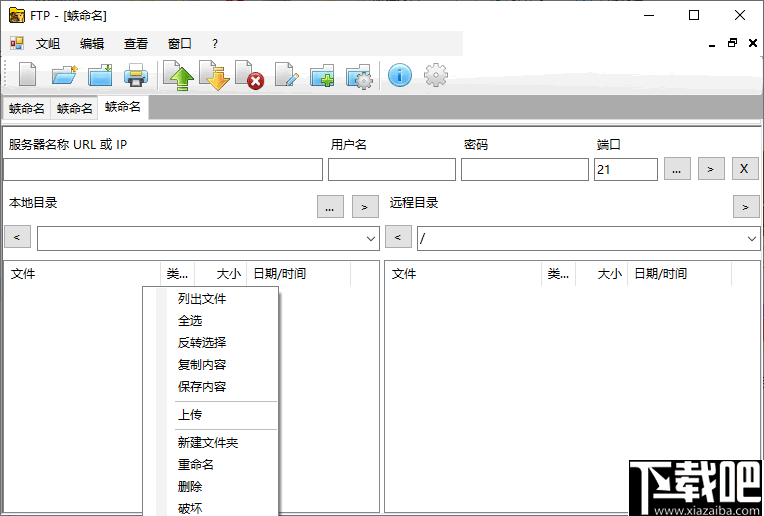Screen dimensions: 764x516
Task: Click the > connect button beside port
Action: (x=711, y=169)
